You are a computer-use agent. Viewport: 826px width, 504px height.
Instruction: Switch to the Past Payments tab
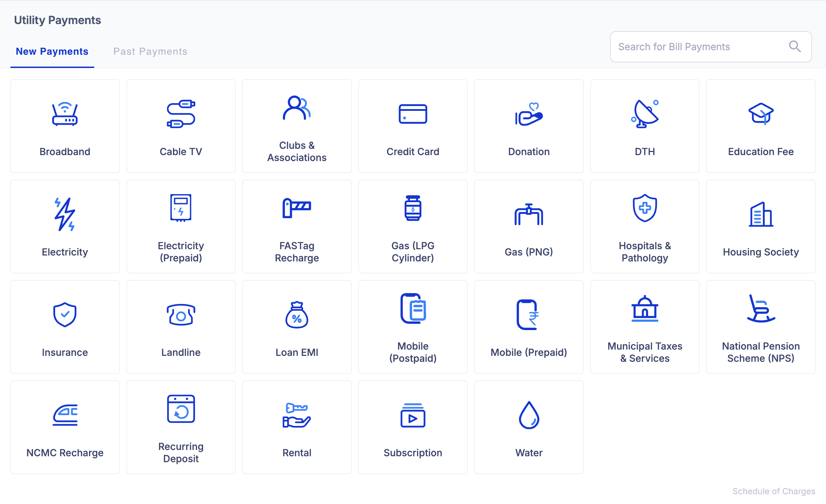pos(150,52)
